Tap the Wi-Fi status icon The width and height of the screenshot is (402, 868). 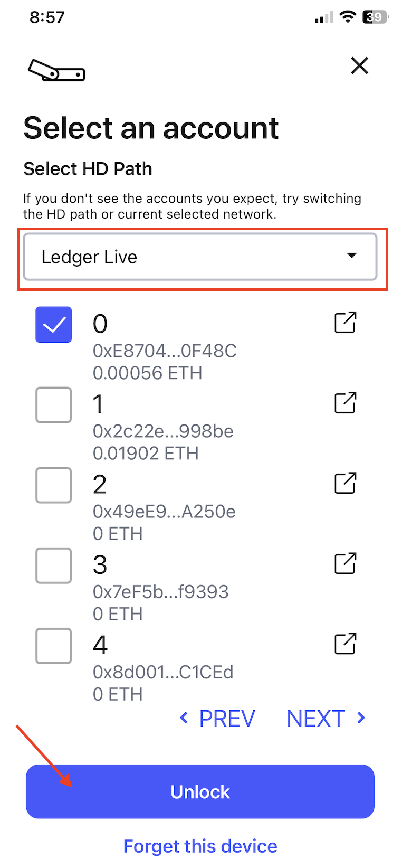(347, 17)
